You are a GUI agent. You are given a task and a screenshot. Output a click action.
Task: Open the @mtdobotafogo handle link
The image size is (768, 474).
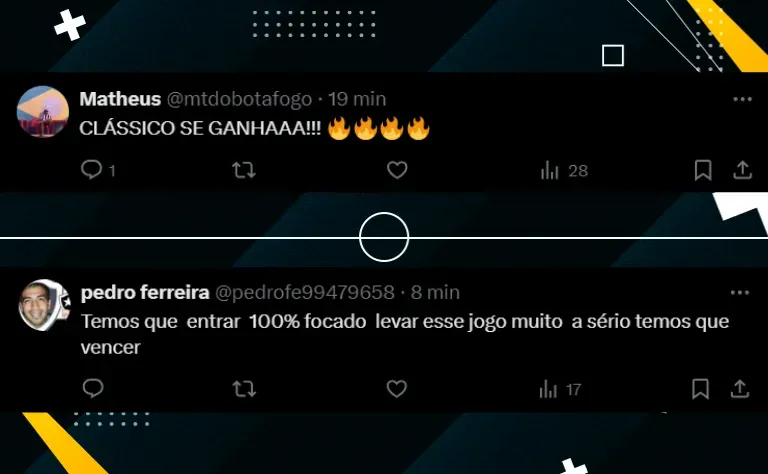[x=239, y=99]
